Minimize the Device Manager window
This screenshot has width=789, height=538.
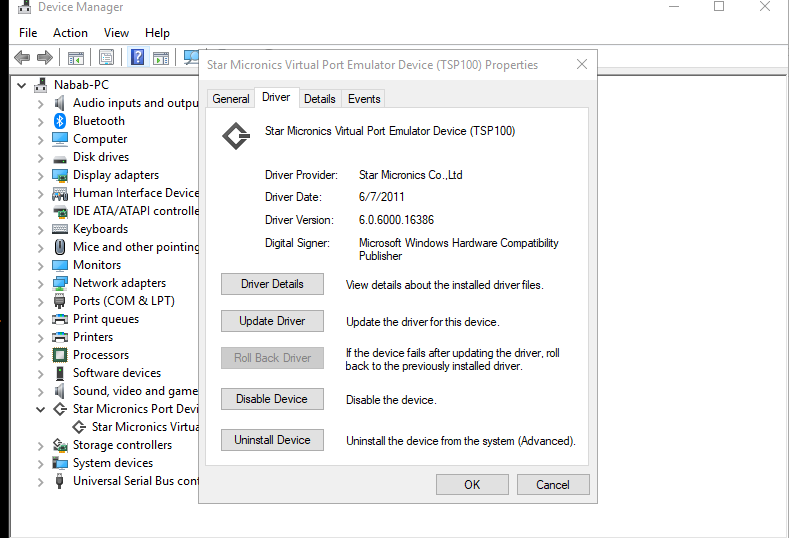tap(674, 7)
